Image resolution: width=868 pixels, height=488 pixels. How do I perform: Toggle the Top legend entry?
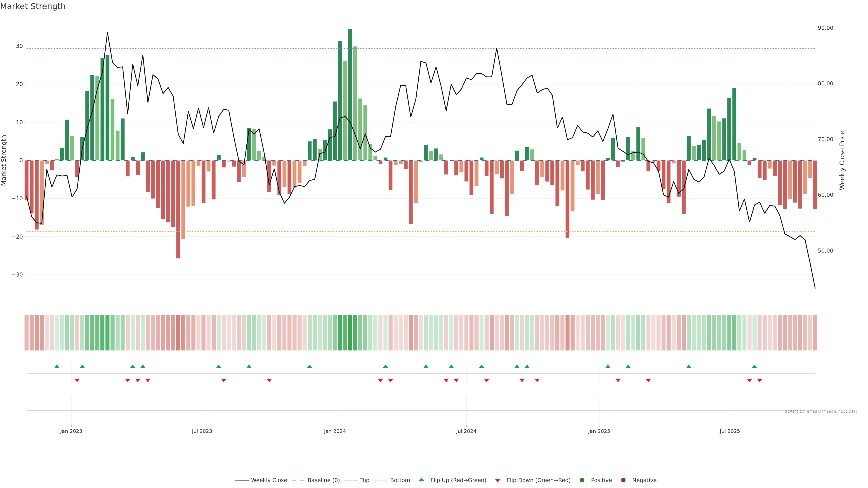(x=364, y=480)
